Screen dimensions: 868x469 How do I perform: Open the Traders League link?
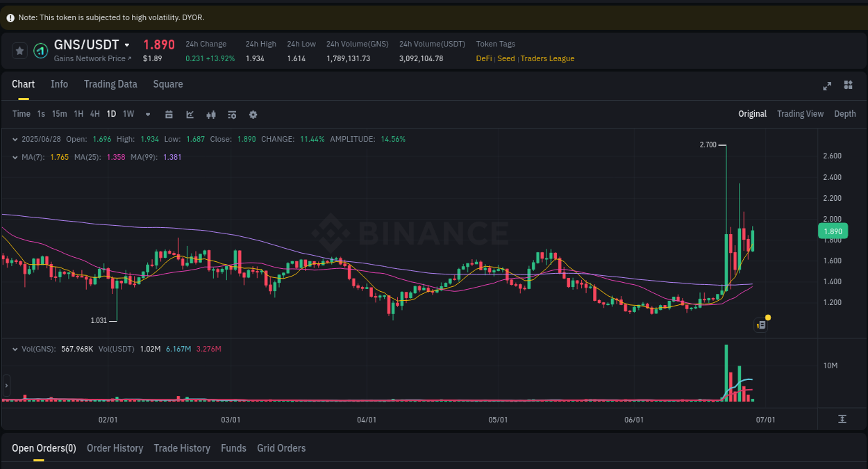click(x=547, y=58)
